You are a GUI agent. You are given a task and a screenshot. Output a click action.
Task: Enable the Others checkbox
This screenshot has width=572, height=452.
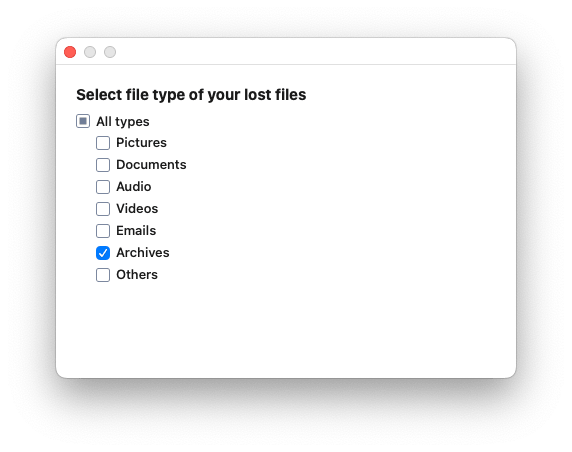click(103, 275)
